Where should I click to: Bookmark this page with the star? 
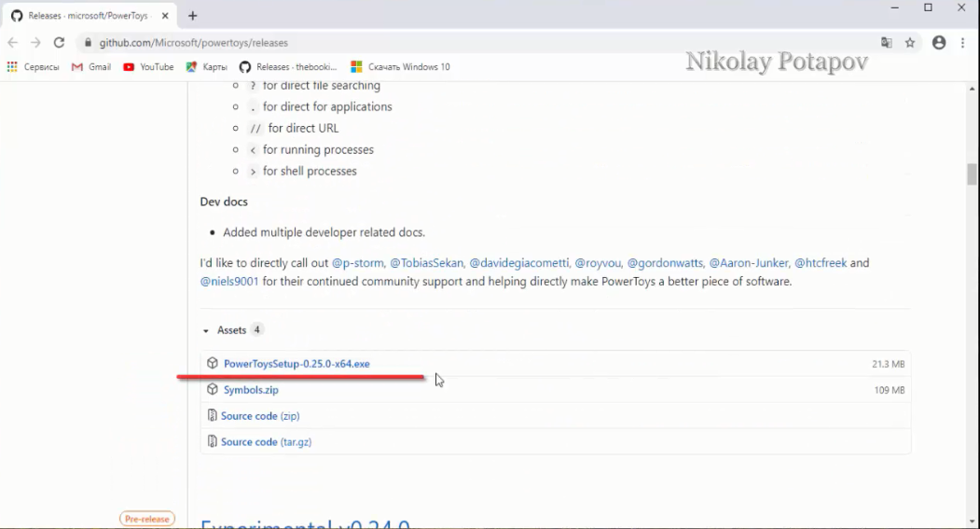(910, 43)
